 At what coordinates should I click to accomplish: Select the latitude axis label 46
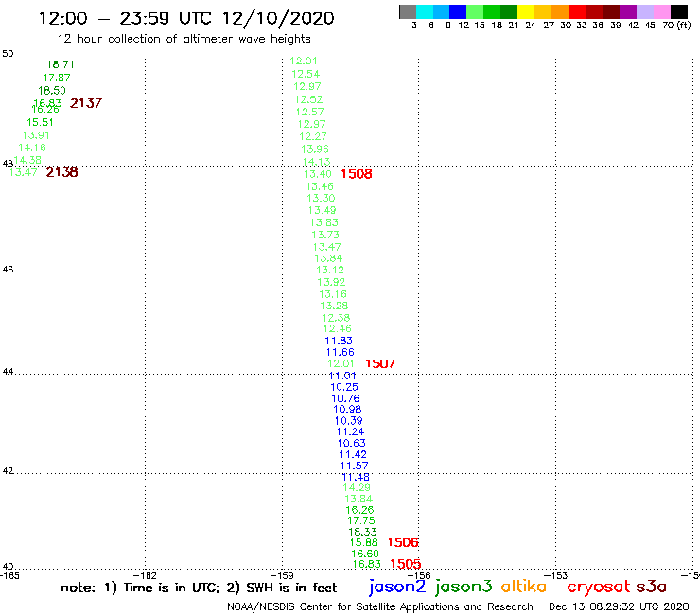(8, 270)
